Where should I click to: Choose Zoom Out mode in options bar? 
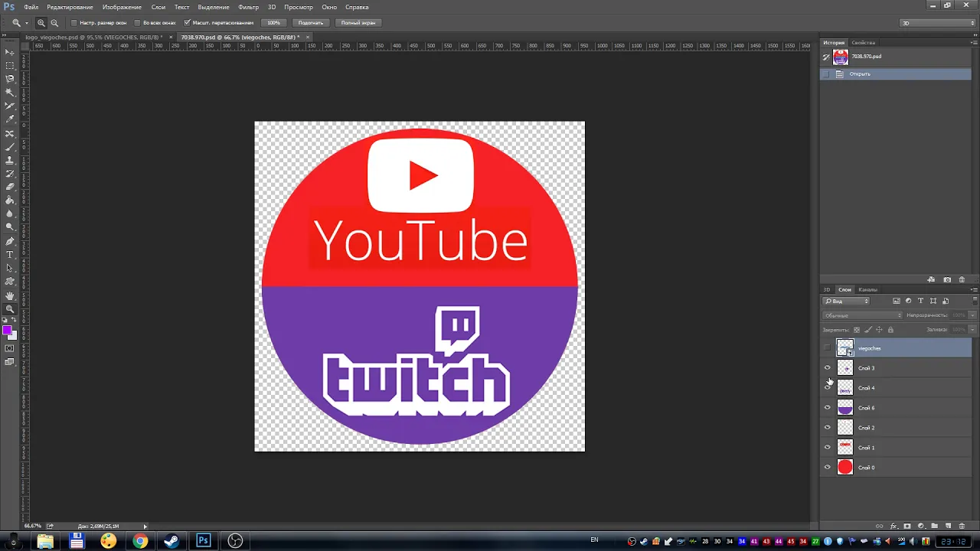coord(54,23)
